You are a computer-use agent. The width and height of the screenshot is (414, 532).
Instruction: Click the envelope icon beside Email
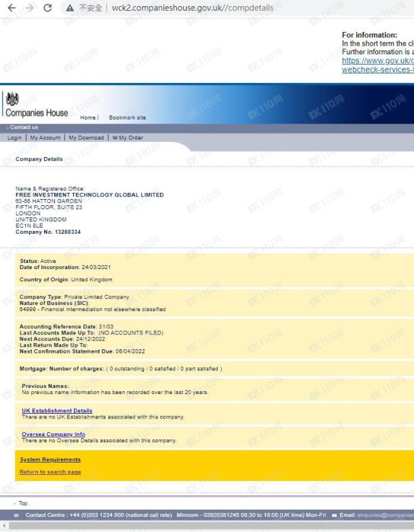point(335,516)
